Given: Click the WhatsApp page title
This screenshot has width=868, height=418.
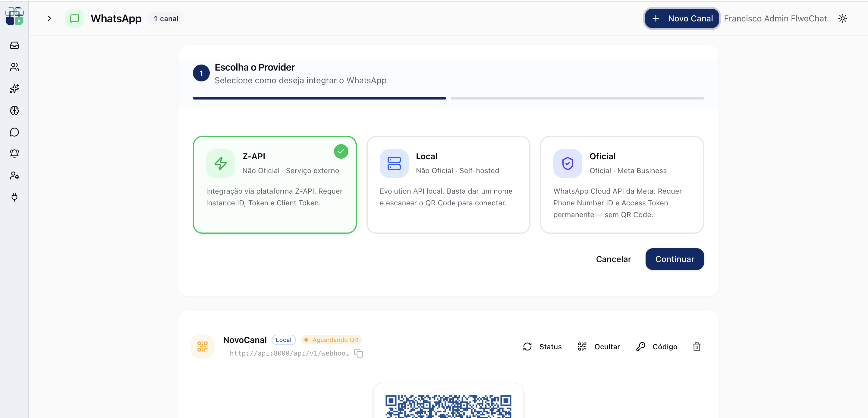Looking at the screenshot, I should pyautogui.click(x=116, y=18).
